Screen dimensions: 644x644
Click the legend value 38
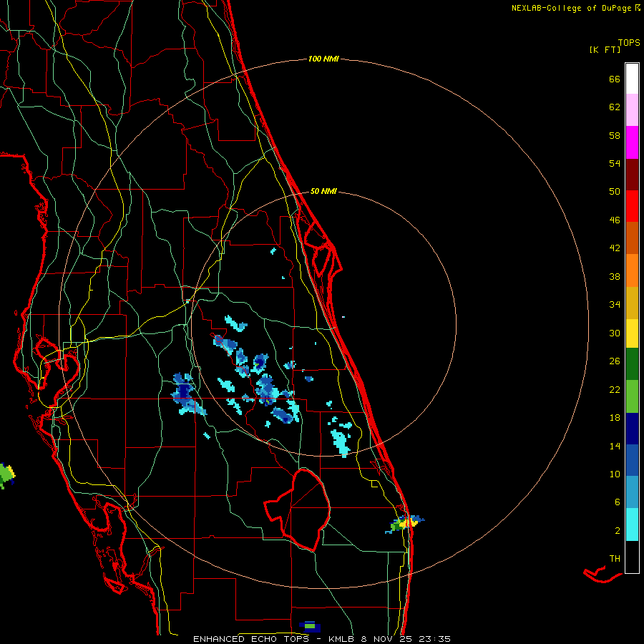615,277
